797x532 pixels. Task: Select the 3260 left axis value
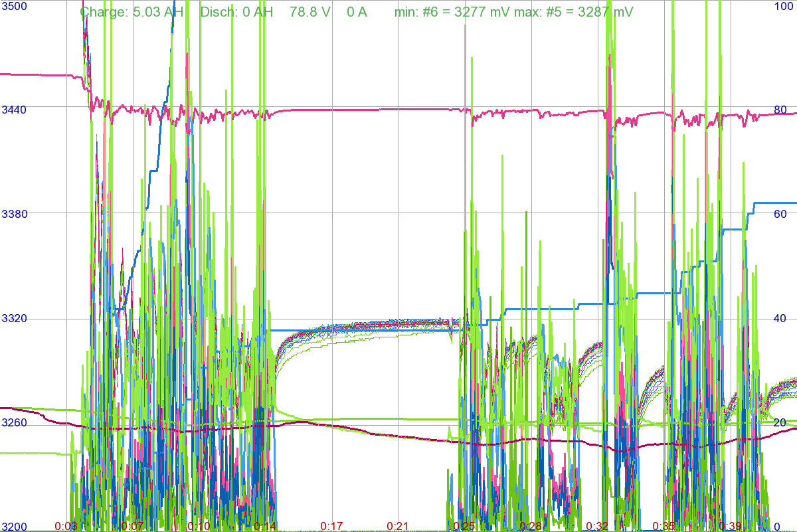pyautogui.click(x=13, y=423)
